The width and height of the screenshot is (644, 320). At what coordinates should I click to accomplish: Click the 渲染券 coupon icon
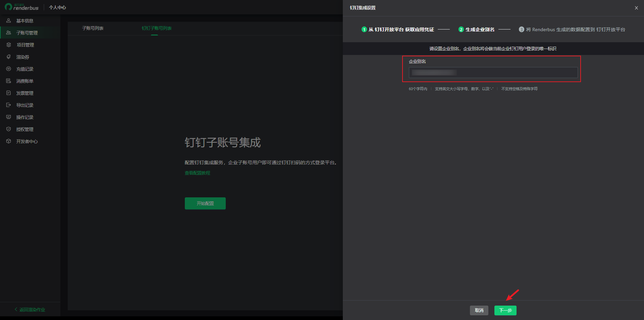(9, 57)
